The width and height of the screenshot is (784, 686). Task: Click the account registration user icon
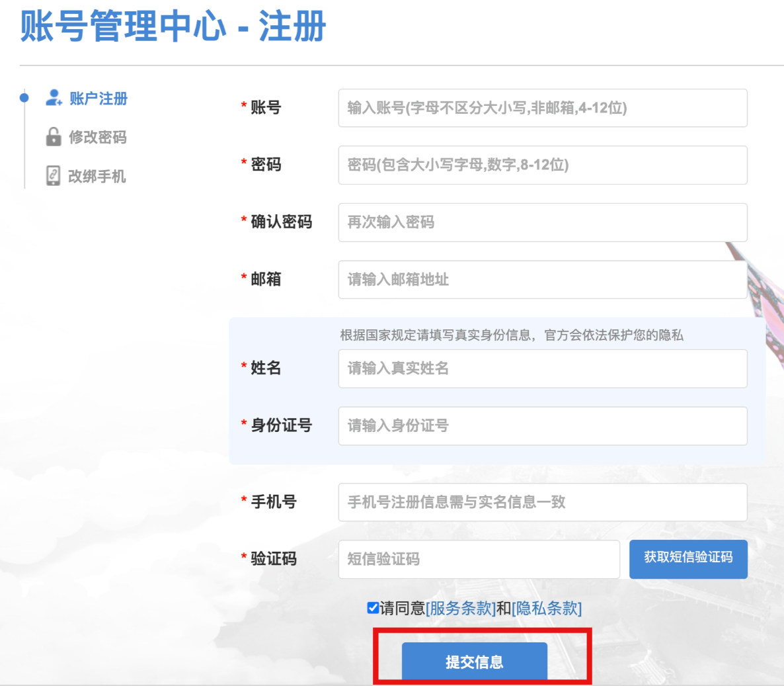[x=54, y=97]
